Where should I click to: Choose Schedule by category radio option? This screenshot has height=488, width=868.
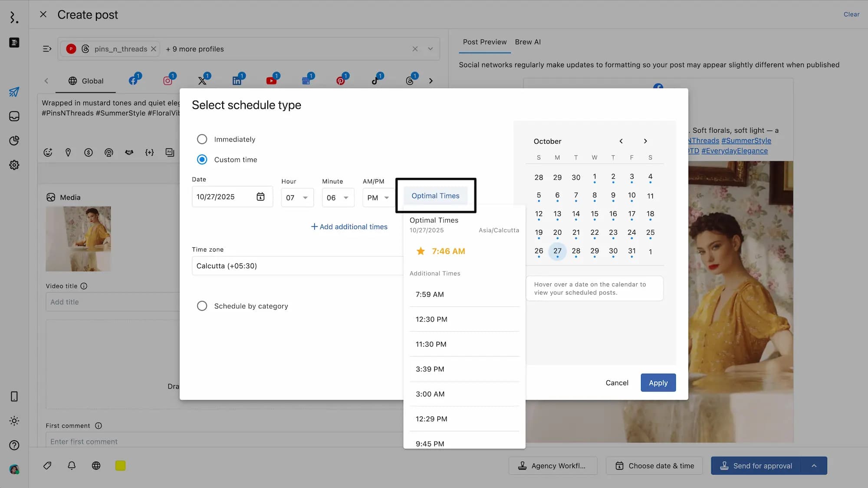(x=202, y=306)
